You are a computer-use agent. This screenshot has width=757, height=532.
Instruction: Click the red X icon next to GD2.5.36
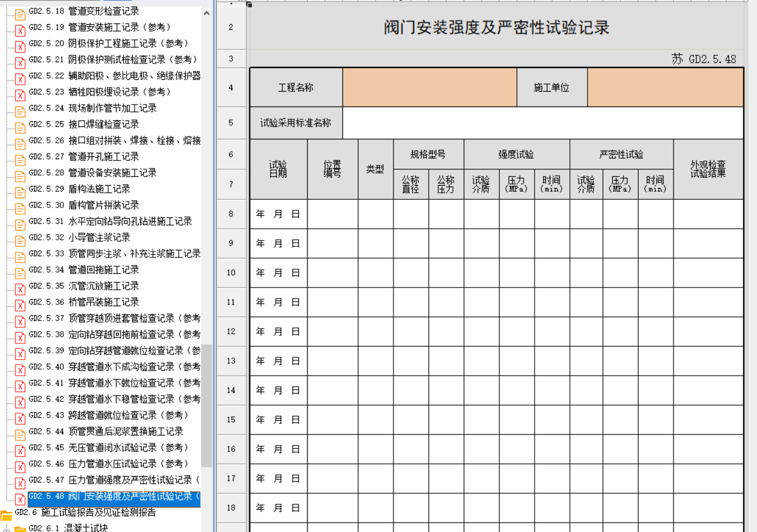(20, 303)
